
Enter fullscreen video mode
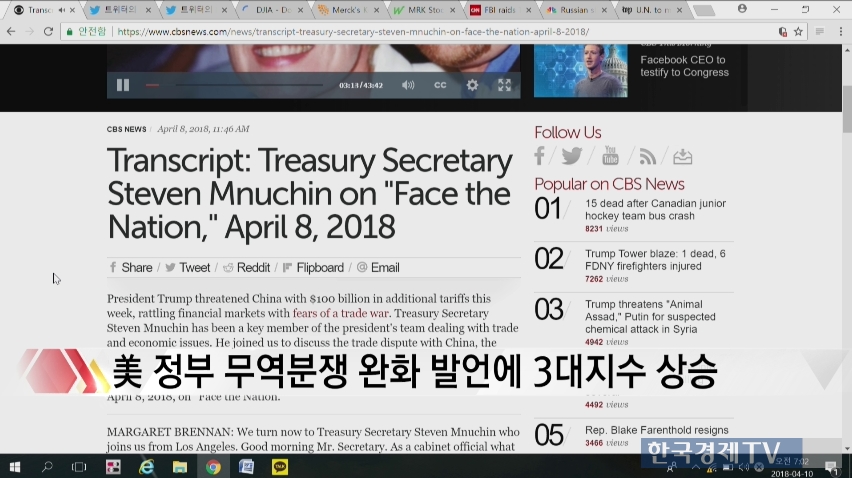pos(504,85)
